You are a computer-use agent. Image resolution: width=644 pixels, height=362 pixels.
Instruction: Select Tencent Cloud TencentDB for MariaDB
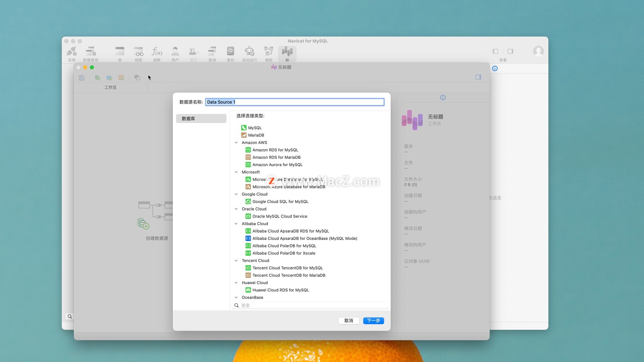pos(285,275)
